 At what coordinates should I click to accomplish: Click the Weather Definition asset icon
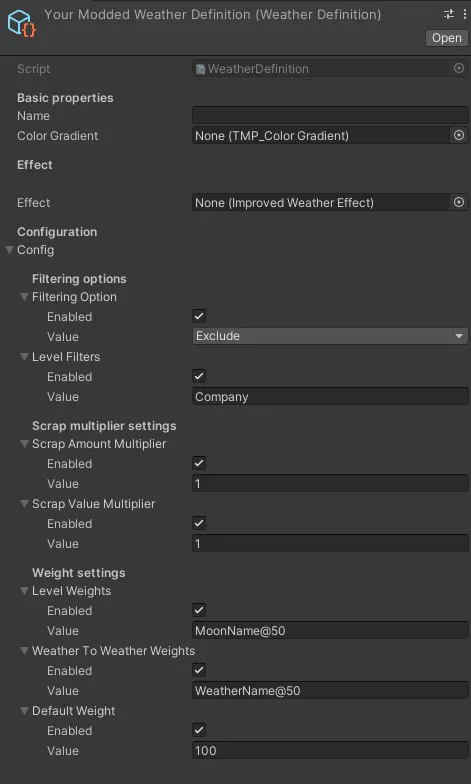(x=22, y=24)
